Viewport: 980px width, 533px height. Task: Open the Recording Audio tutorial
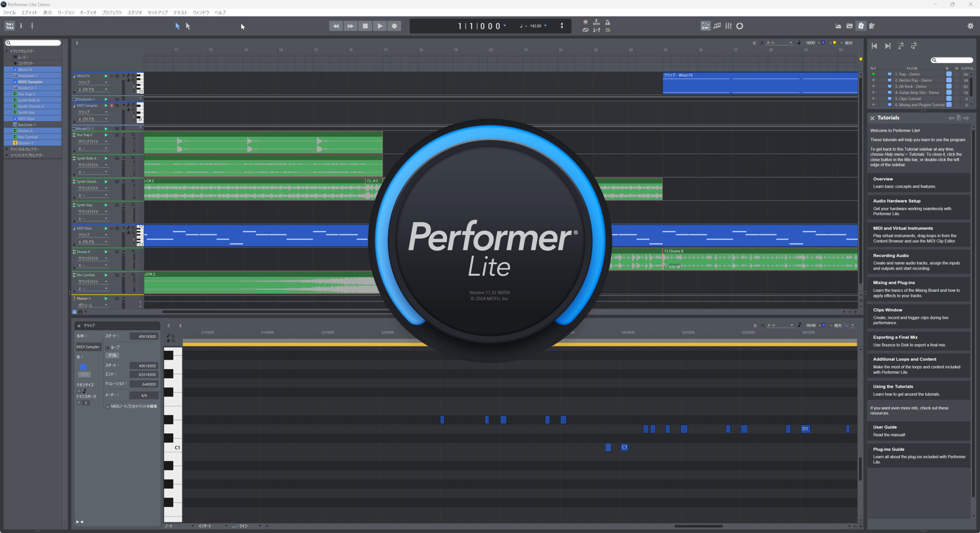[919, 262]
